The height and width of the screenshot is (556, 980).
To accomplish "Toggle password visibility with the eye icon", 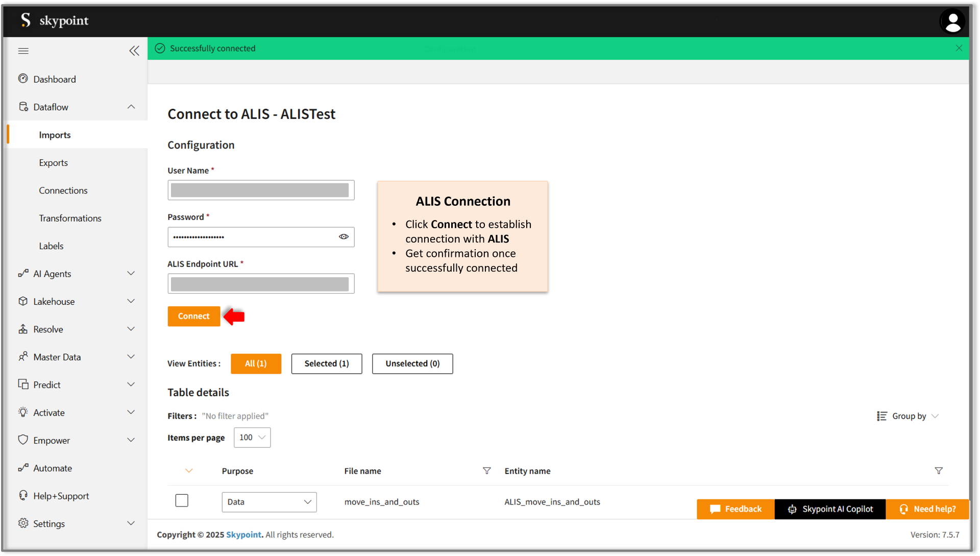I will [x=344, y=237].
